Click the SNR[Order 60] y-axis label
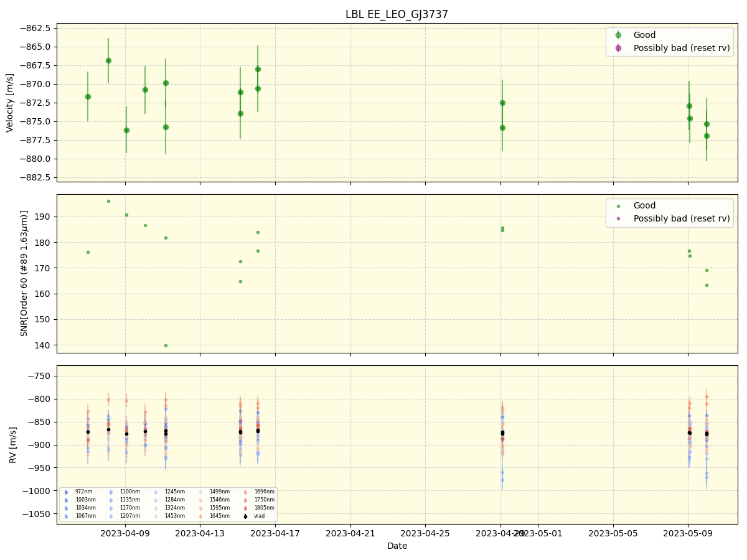 (x=24, y=273)
